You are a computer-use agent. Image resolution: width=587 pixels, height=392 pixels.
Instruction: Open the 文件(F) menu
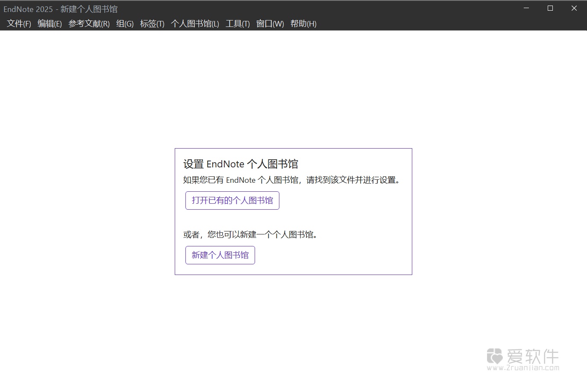pyautogui.click(x=18, y=24)
